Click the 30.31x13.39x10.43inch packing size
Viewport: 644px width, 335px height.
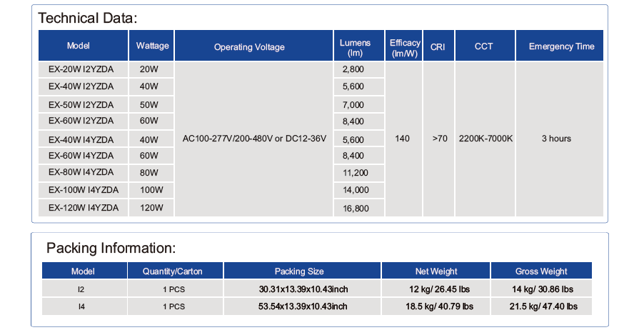pos(303,289)
